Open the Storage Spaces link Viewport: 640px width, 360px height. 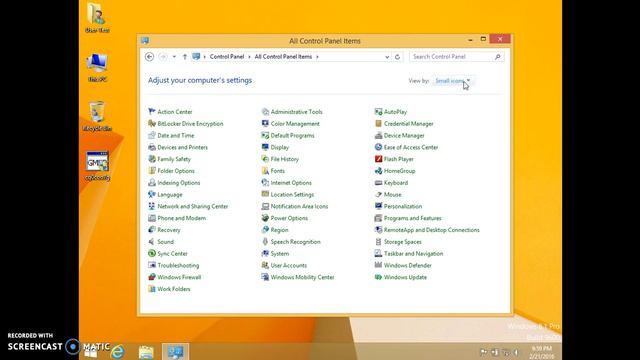[x=402, y=242]
